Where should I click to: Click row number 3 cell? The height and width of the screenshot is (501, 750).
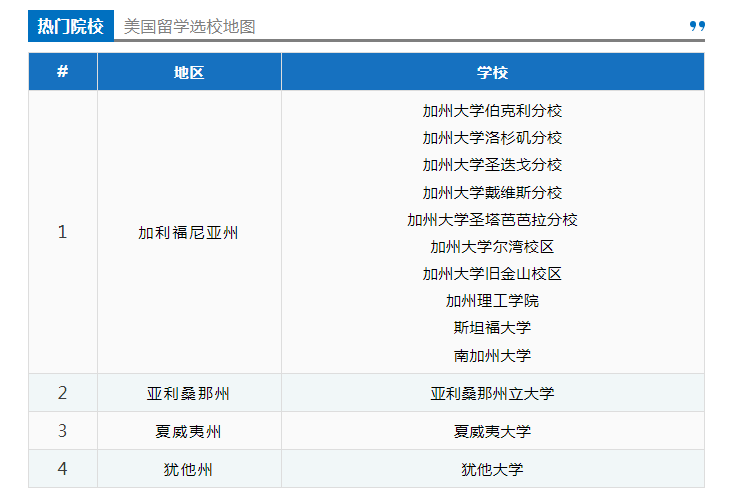click(63, 431)
